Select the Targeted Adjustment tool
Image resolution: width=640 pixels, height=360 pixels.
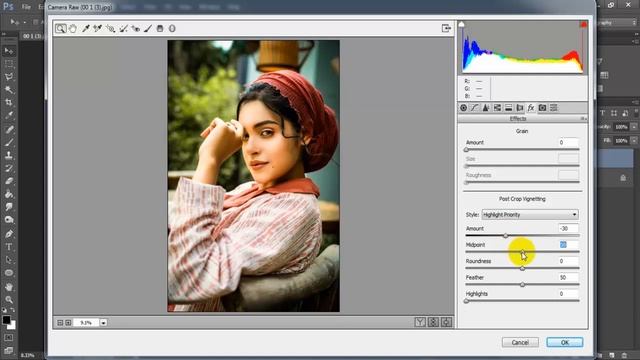point(110,28)
